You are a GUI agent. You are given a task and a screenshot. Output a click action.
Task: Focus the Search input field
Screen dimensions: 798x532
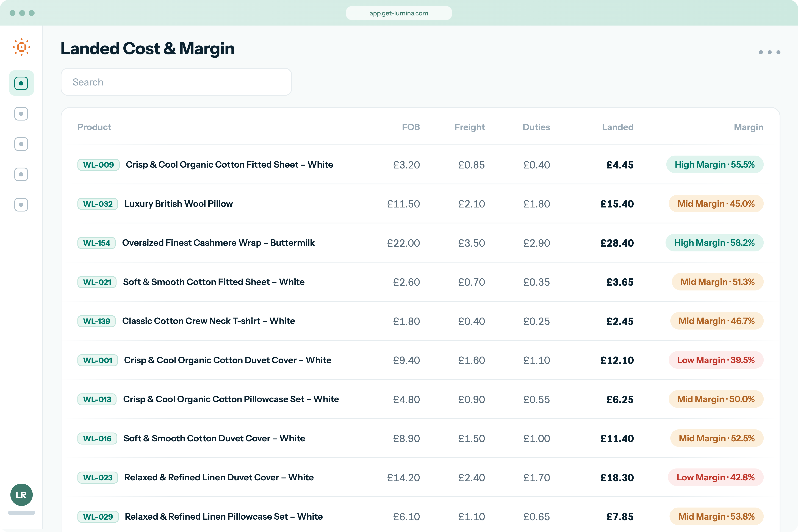tap(176, 82)
